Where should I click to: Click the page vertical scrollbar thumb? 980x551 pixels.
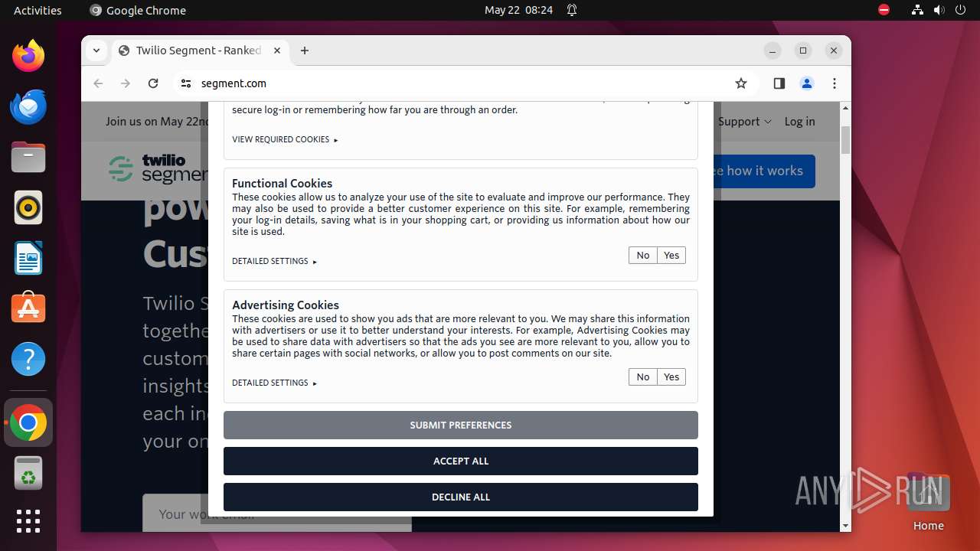click(x=845, y=139)
